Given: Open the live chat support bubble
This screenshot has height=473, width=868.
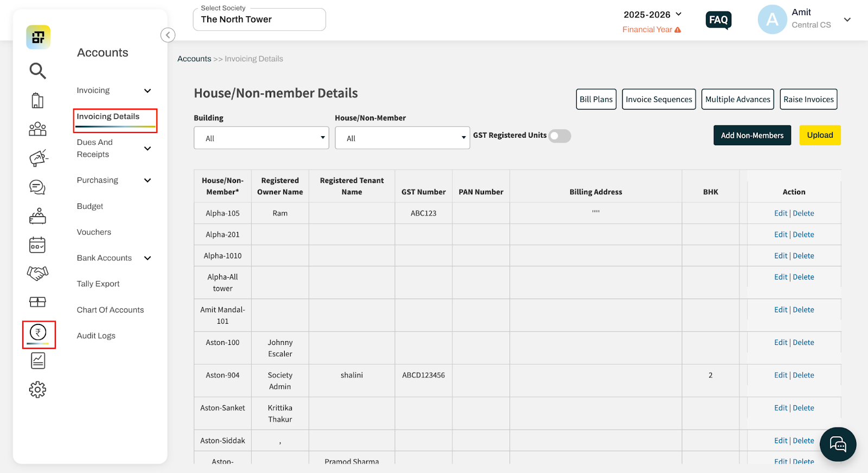Looking at the screenshot, I should coord(838,445).
